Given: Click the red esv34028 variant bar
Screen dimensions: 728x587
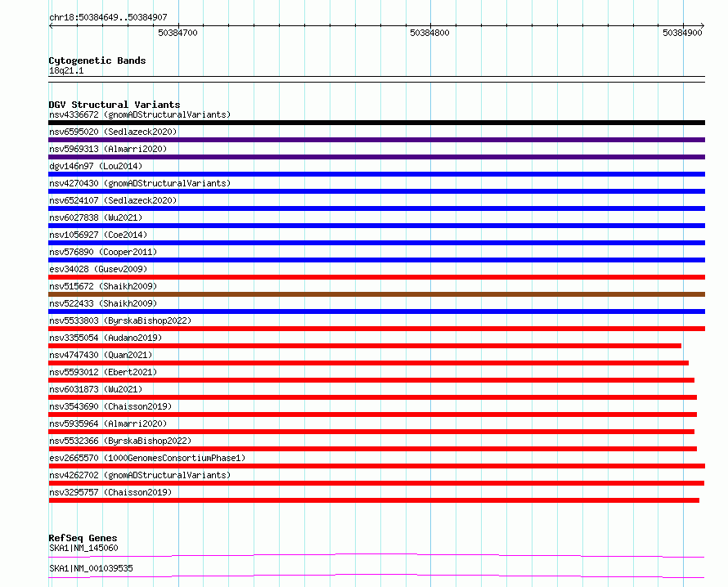Looking at the screenshot, I should click(x=376, y=277).
